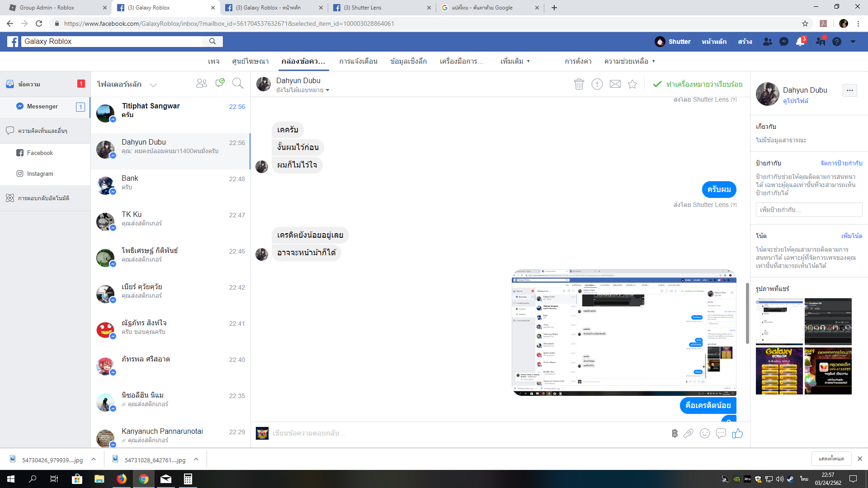
Task: Open Facebook notifications bell
Action: point(800,42)
